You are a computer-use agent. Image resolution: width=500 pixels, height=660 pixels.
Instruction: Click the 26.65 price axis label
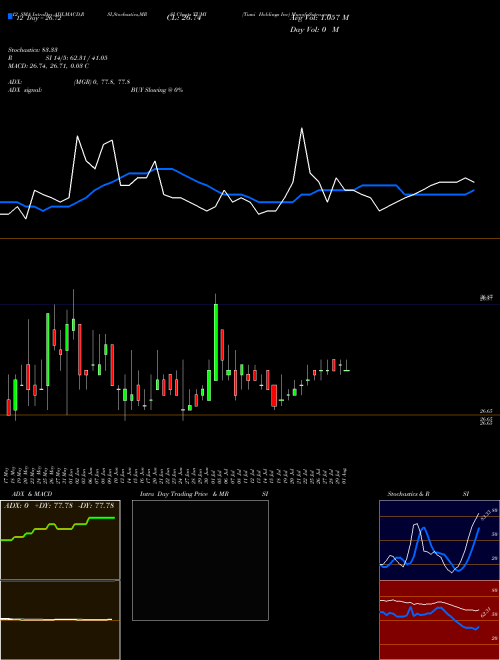click(x=486, y=411)
